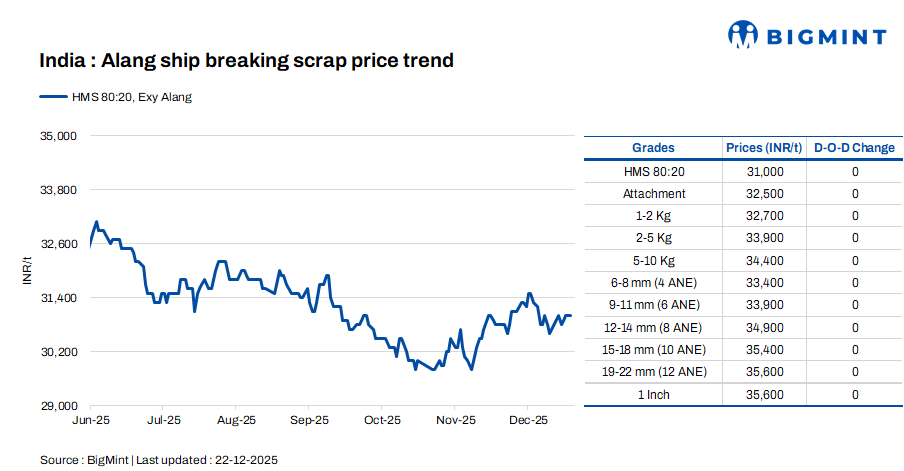904x471 pixels.
Task: Select the 6-8 mm (4 ANE) row
Action: tap(653, 283)
